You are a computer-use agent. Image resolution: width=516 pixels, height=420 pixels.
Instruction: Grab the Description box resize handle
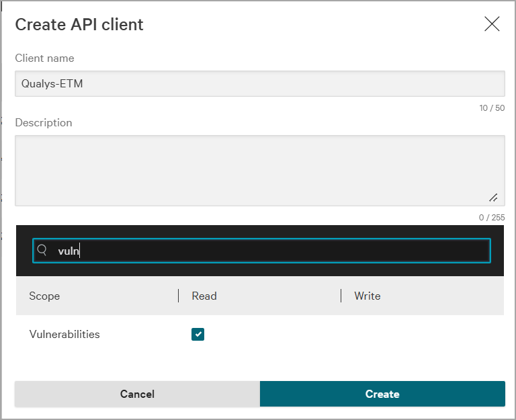(x=493, y=198)
